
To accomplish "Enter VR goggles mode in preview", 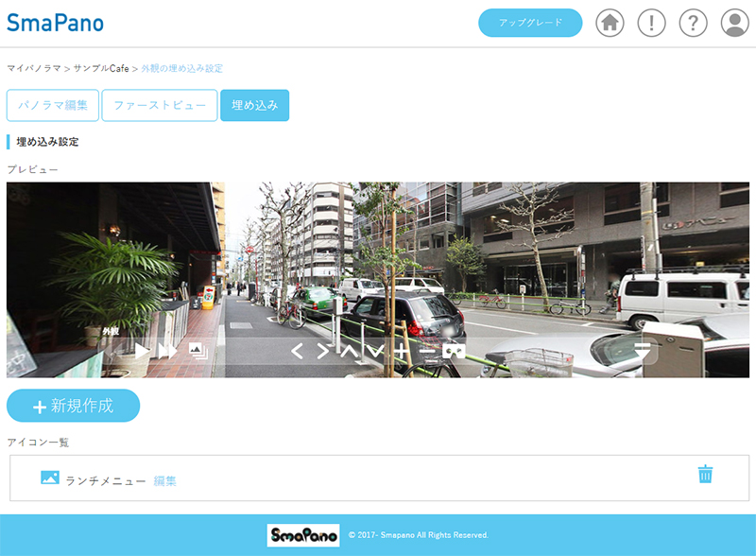I will (455, 351).
